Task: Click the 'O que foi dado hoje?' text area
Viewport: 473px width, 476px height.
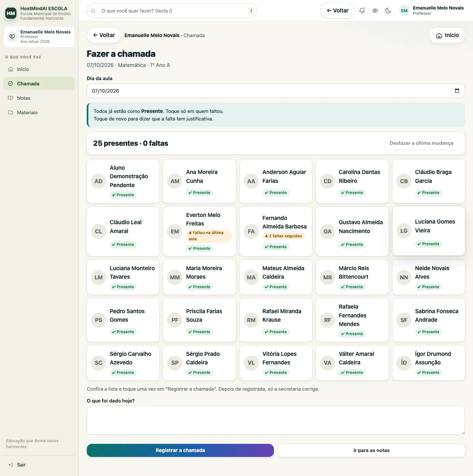Action: [276, 420]
